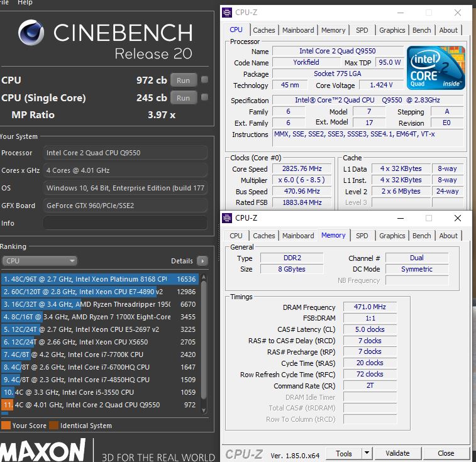
Task: Open Memory tab in upper CPU-Z window
Action: point(333,30)
